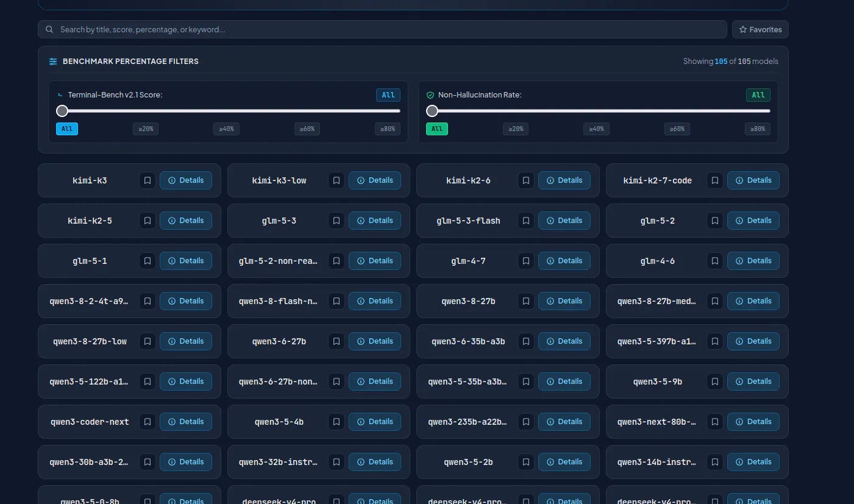Bookmark the qwen3-8-27b model
854x504 pixels.
pyautogui.click(x=526, y=301)
